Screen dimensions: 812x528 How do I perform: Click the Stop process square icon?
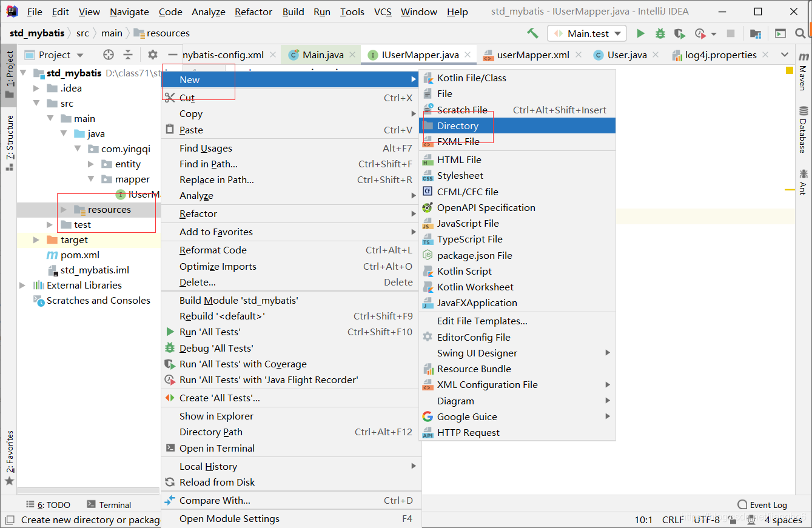(x=731, y=33)
